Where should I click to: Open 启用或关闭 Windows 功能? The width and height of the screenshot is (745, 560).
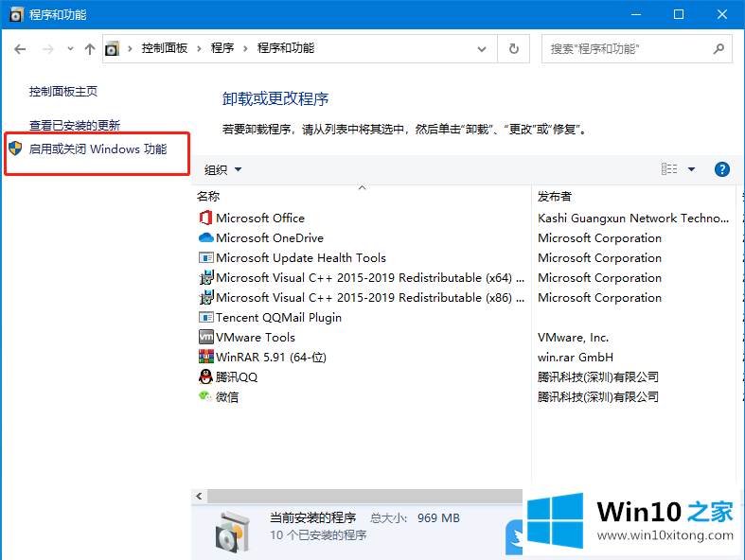click(x=98, y=149)
